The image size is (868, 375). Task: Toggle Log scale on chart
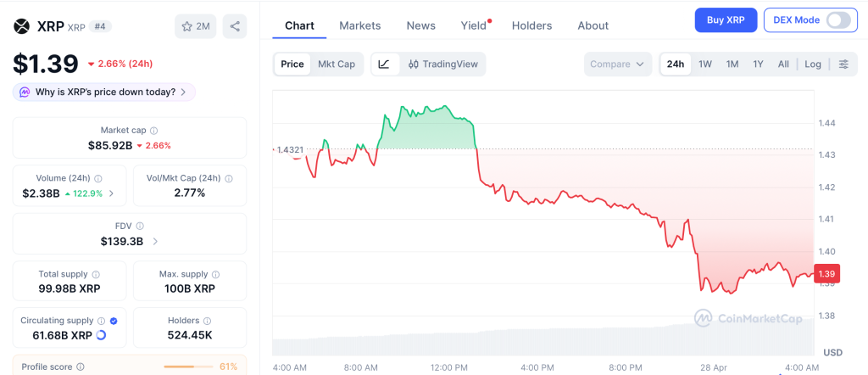coord(813,64)
